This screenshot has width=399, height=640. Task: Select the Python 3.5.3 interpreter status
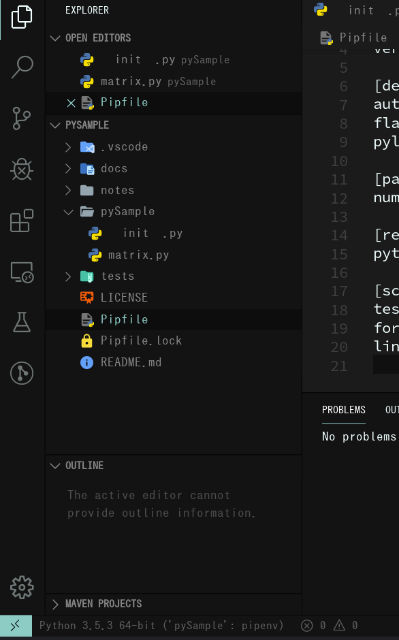coord(161,626)
